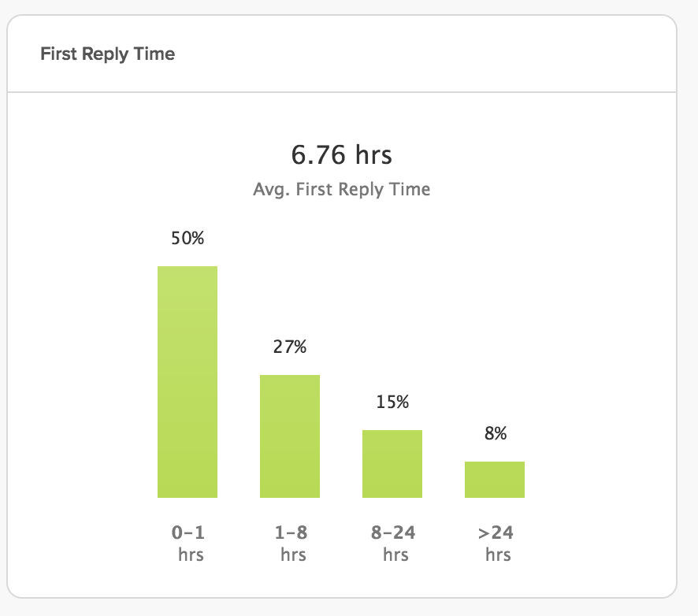
Task: Click the "hrs" unit under 0-1
Action: 191,555
